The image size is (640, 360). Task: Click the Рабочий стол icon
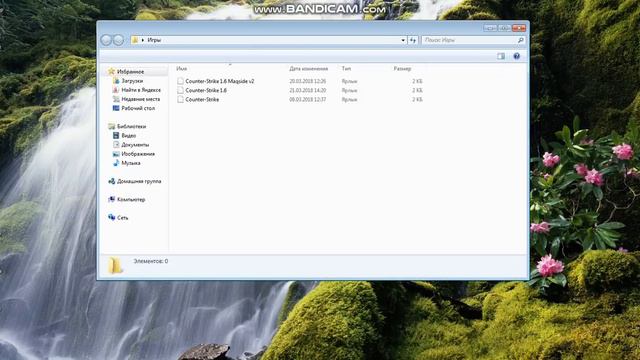click(116, 108)
